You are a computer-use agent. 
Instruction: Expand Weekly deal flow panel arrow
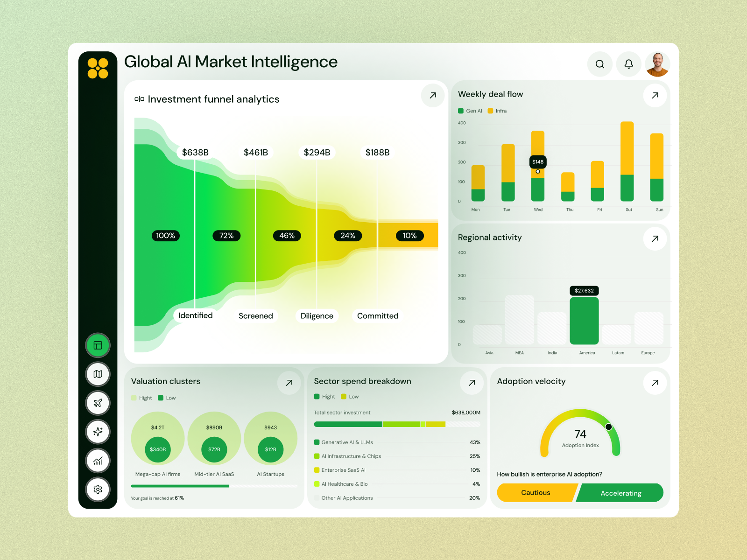click(655, 95)
